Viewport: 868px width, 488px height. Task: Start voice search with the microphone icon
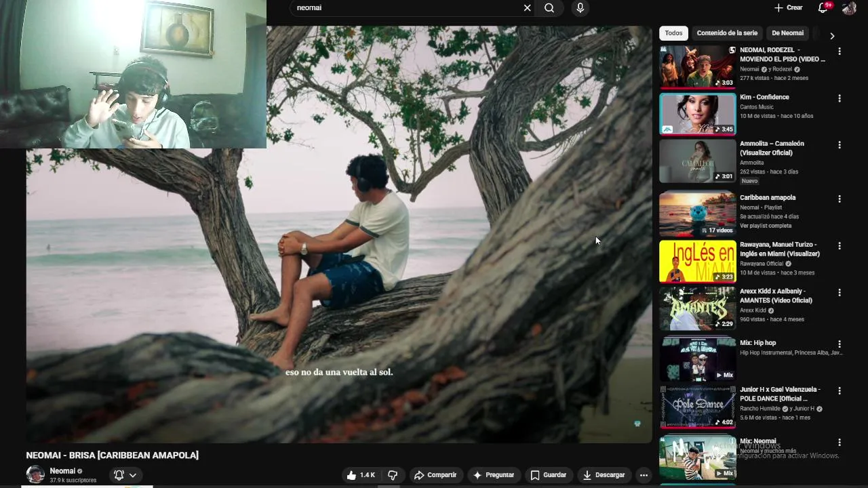tap(580, 8)
